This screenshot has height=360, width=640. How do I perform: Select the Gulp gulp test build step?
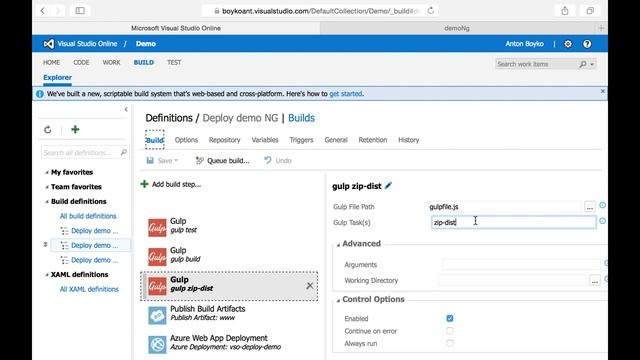pyautogui.click(x=229, y=227)
